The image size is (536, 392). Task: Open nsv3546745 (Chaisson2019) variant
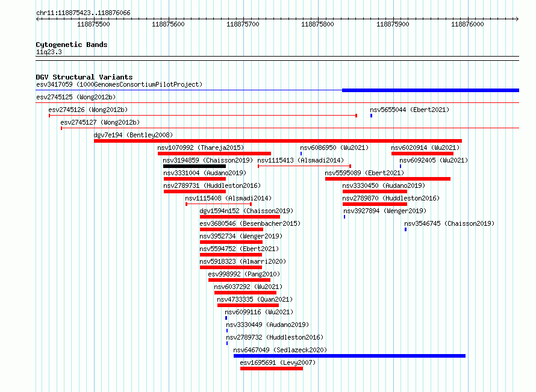click(x=449, y=223)
